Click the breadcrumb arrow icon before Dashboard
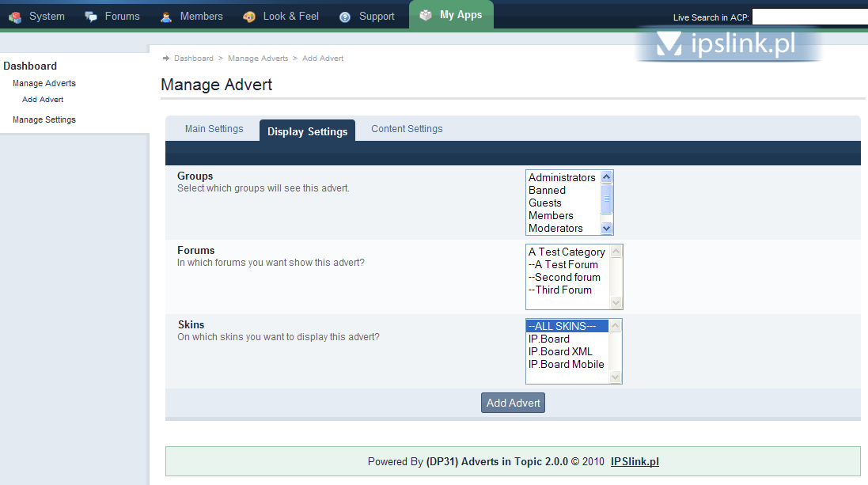The width and height of the screenshot is (868, 485). 166,59
